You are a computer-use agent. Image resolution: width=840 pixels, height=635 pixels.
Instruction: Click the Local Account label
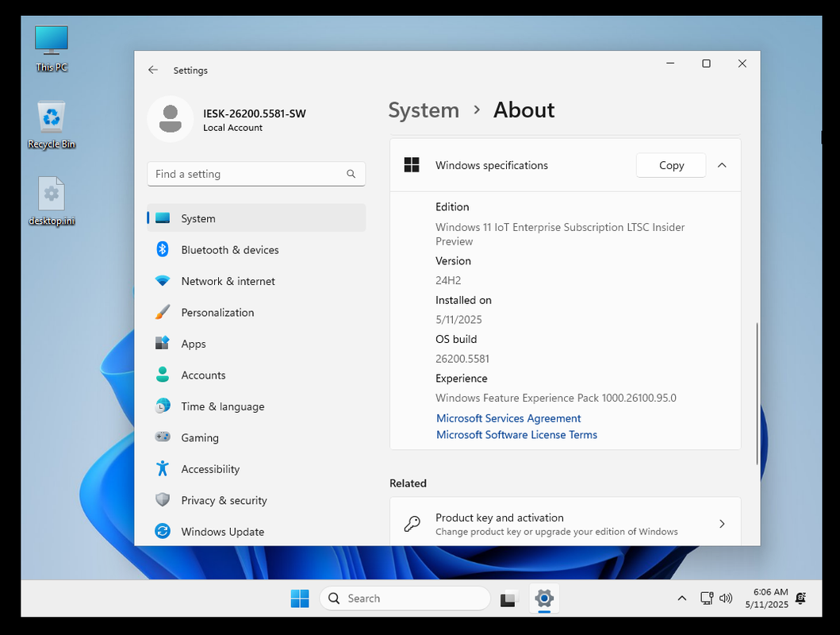(232, 128)
